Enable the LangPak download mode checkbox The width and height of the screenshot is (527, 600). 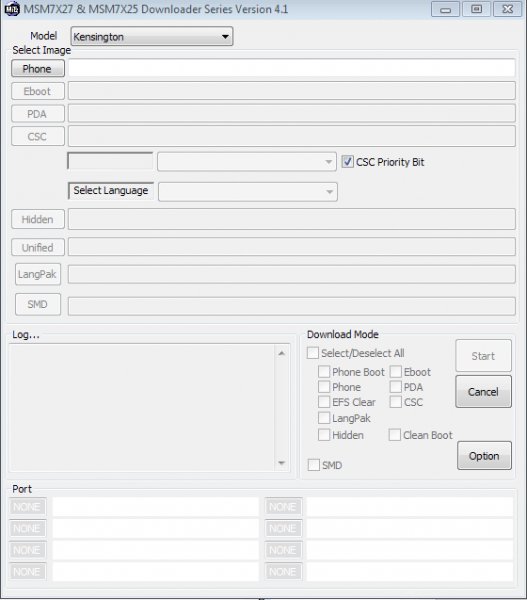click(324, 418)
